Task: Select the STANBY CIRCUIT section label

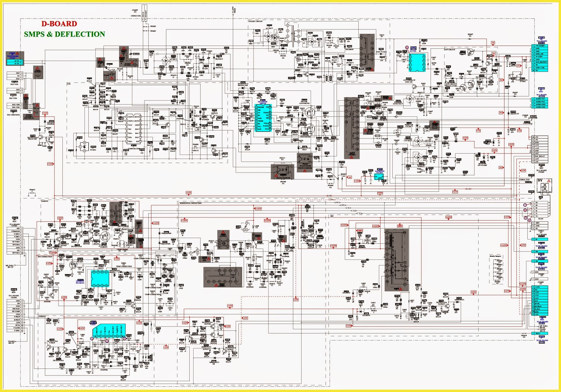Action: point(256,21)
